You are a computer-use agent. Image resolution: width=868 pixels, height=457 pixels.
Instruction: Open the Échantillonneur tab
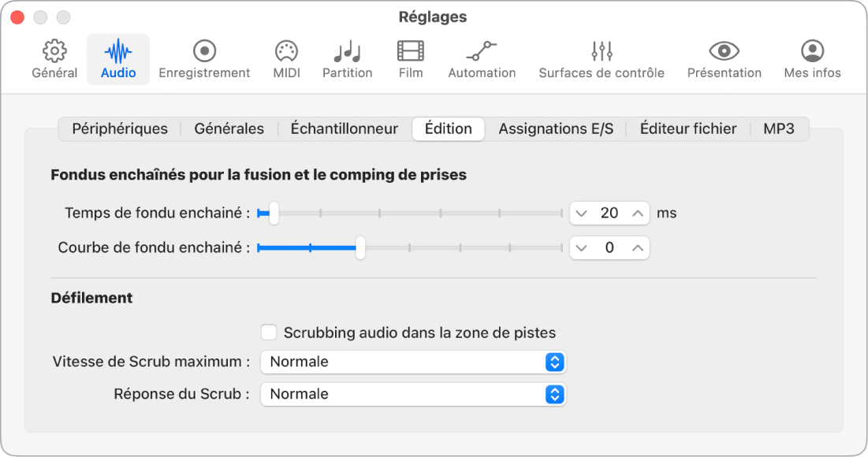[x=344, y=128]
